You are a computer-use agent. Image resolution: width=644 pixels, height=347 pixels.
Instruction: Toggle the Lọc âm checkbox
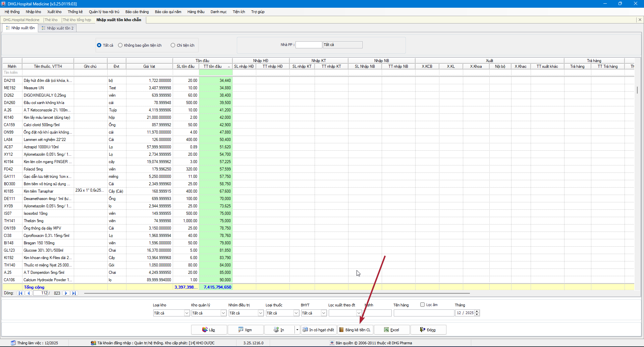tap(423, 305)
